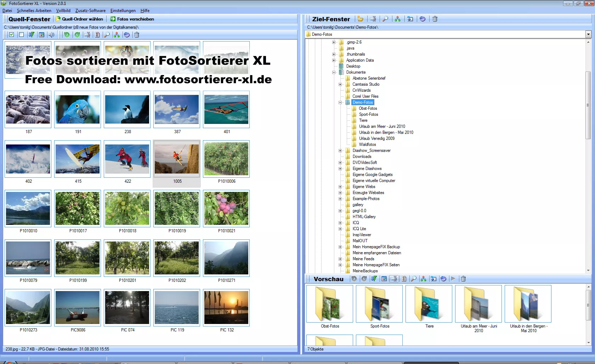
Task: Open the Demo-Fotos folder dropdown arrow
Action: 588,34
